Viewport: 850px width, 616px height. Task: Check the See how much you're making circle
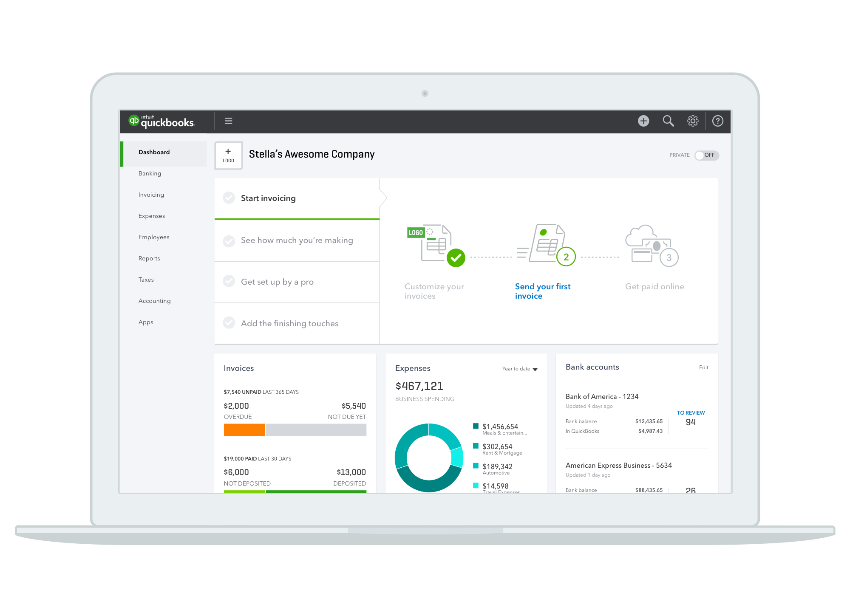(x=229, y=241)
